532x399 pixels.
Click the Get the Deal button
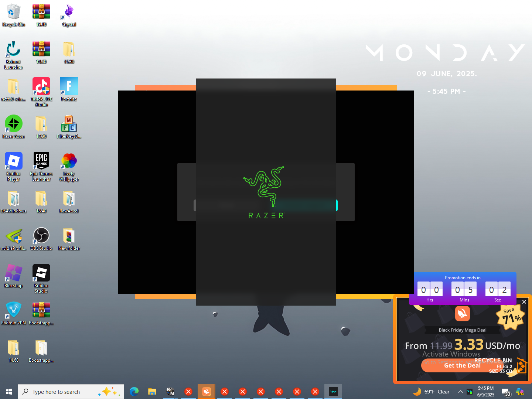click(x=463, y=365)
